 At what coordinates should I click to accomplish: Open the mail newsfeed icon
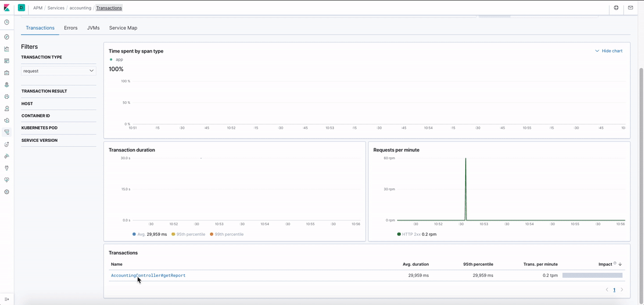click(630, 8)
